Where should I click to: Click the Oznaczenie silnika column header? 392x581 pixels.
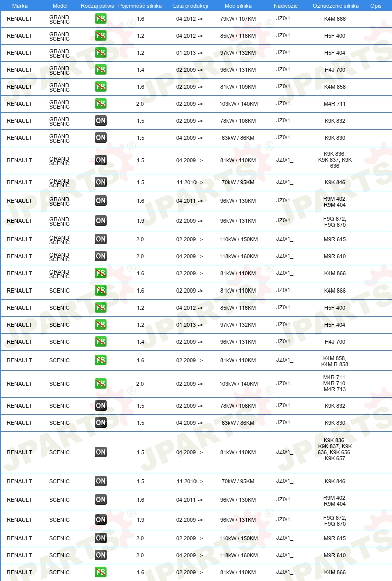335,6
